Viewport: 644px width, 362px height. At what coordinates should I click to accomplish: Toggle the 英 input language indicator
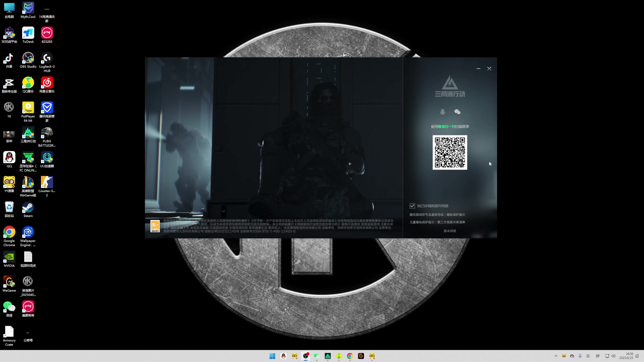pyautogui.click(x=588, y=356)
